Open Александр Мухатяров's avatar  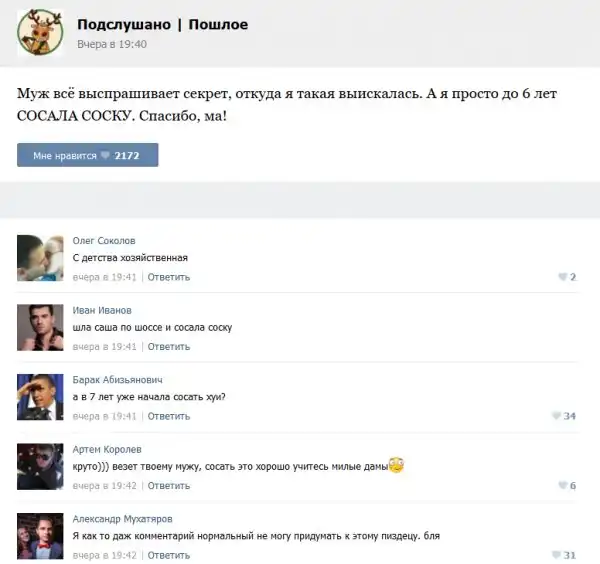[x=40, y=536]
